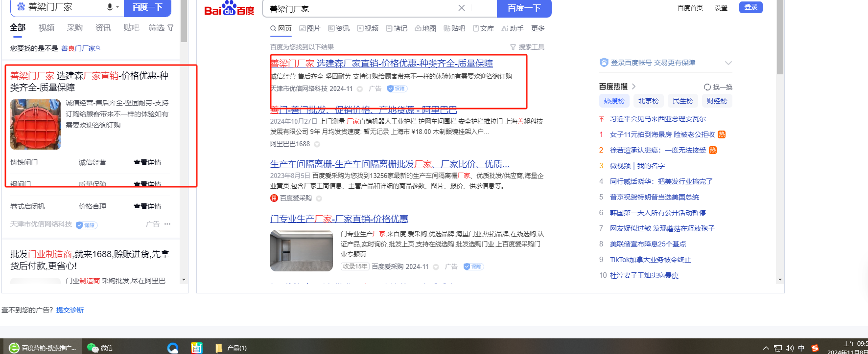
Task: Click the shield icon beside 登录百度帐号
Action: pos(604,63)
